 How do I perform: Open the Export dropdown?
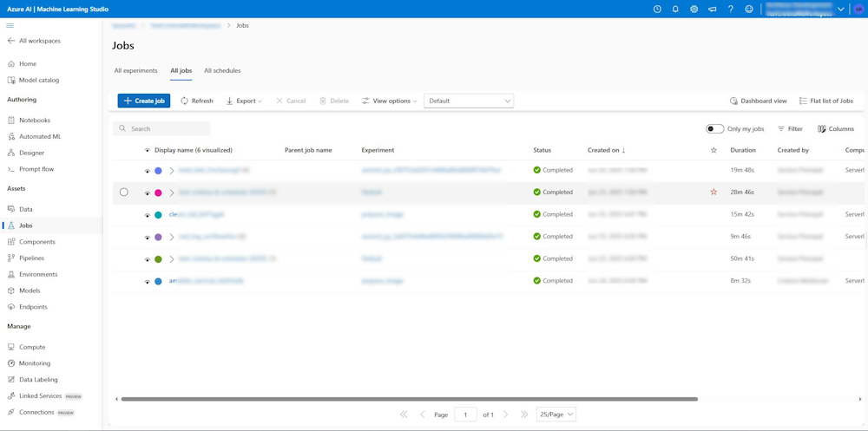point(244,101)
